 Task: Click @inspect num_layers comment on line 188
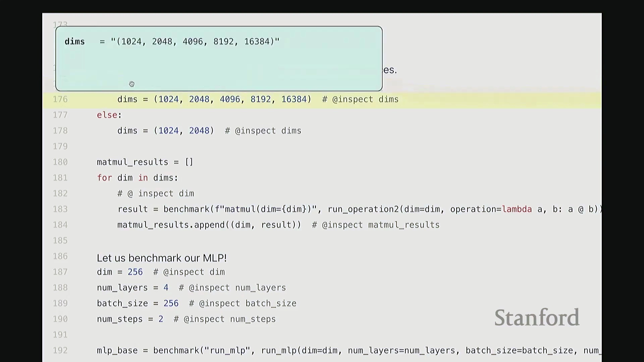(x=232, y=288)
